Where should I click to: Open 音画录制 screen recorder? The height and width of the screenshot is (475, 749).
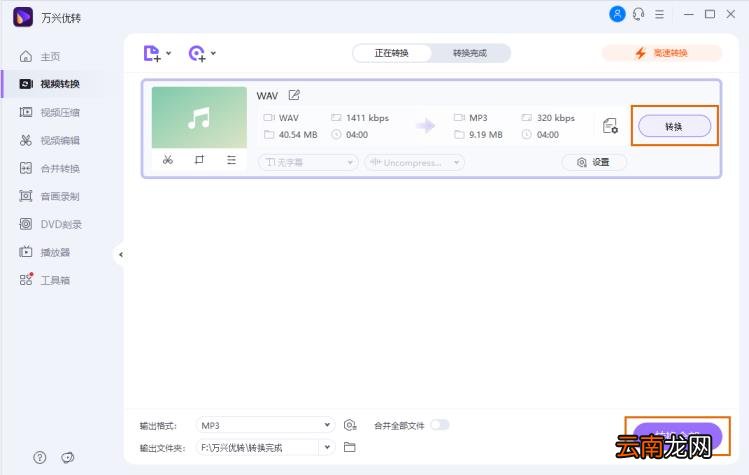pyautogui.click(x=50, y=196)
